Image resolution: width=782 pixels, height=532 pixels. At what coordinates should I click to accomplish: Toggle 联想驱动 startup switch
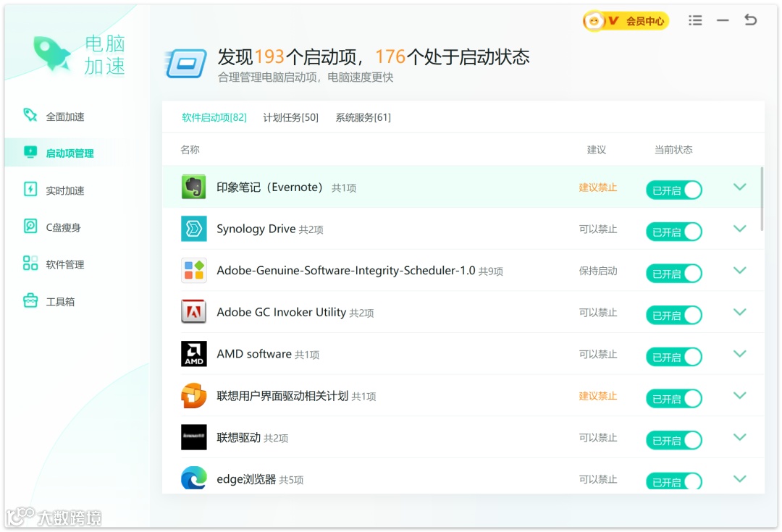[x=674, y=440]
